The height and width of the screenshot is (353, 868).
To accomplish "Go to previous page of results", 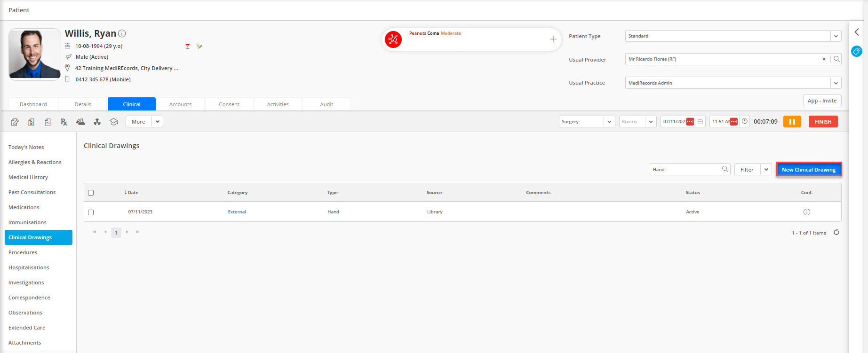I will pyautogui.click(x=105, y=232).
